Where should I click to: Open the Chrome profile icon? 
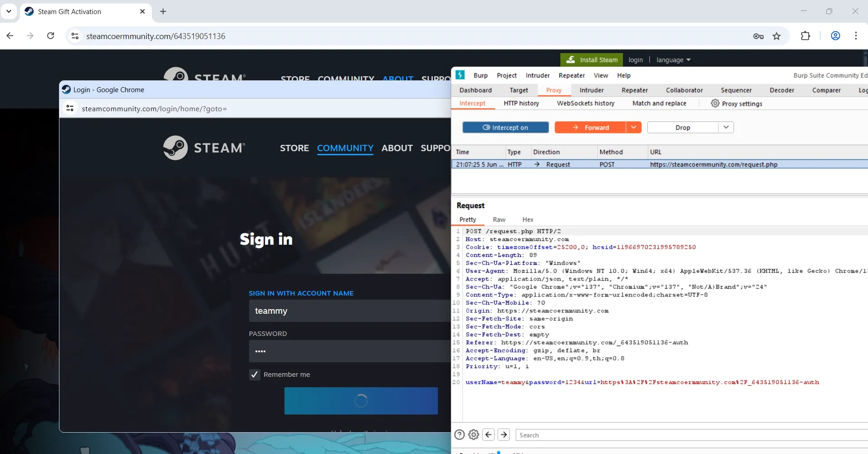pyautogui.click(x=835, y=36)
